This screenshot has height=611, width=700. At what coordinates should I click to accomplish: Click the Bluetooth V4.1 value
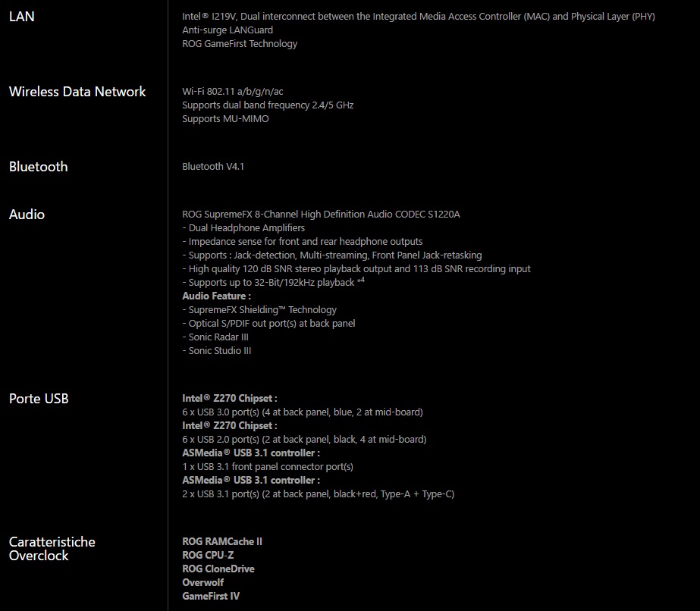tap(213, 167)
